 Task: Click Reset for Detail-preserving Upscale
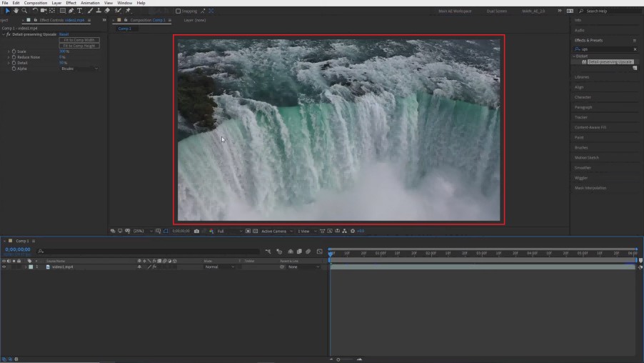[64, 34]
